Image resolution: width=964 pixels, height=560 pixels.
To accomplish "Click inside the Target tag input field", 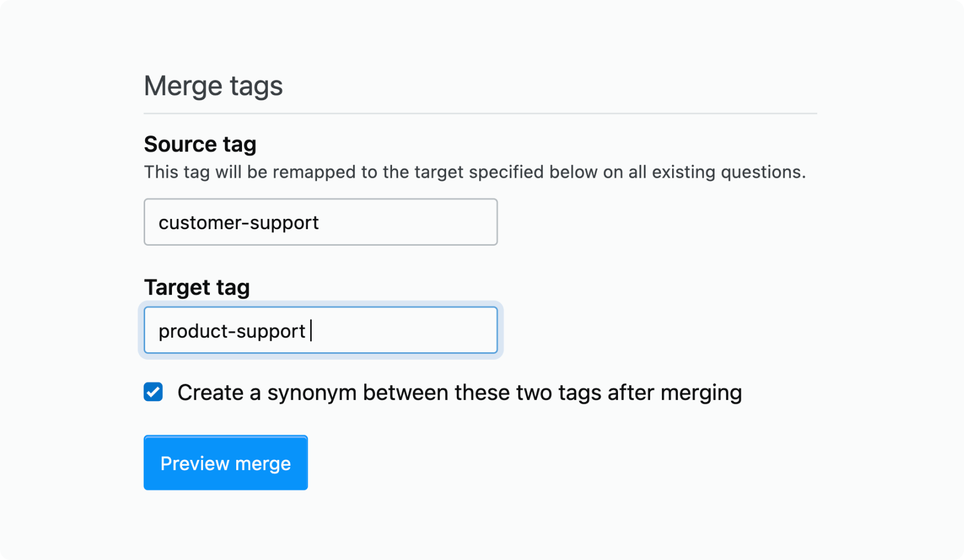I will tap(321, 330).
